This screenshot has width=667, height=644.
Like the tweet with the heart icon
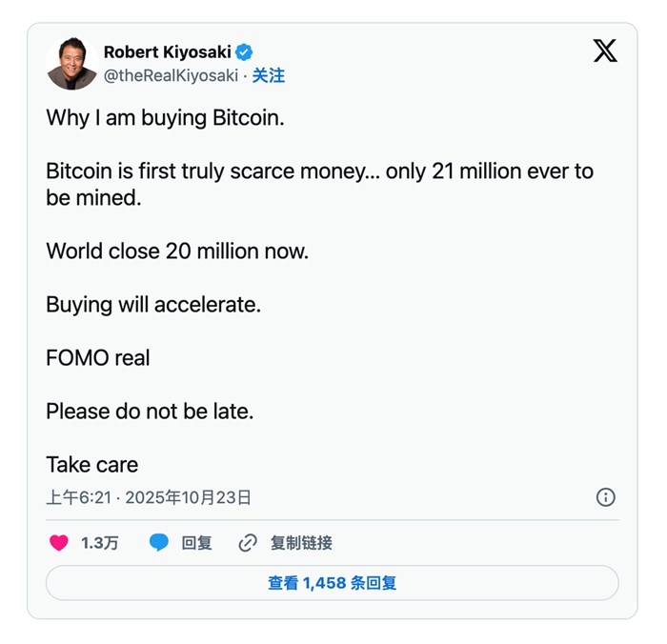pos(59,543)
